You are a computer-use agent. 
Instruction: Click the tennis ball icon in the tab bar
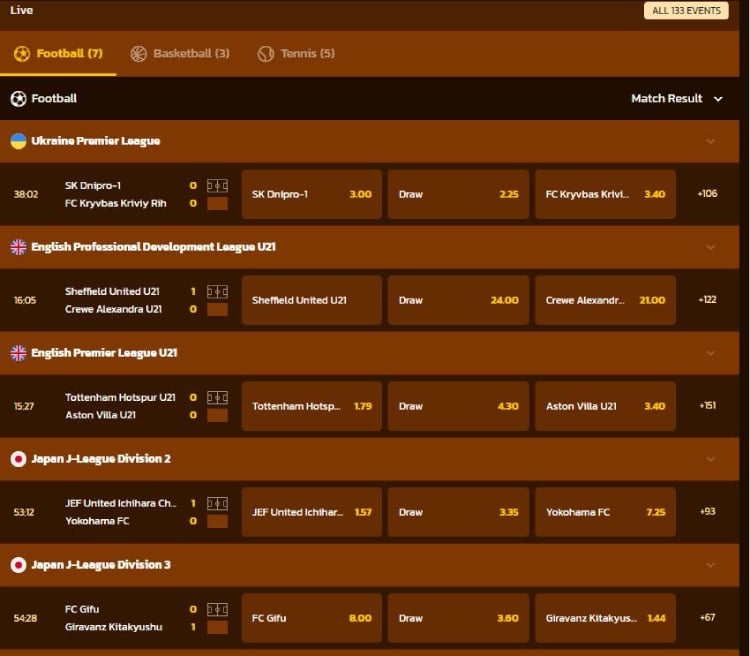pos(265,54)
